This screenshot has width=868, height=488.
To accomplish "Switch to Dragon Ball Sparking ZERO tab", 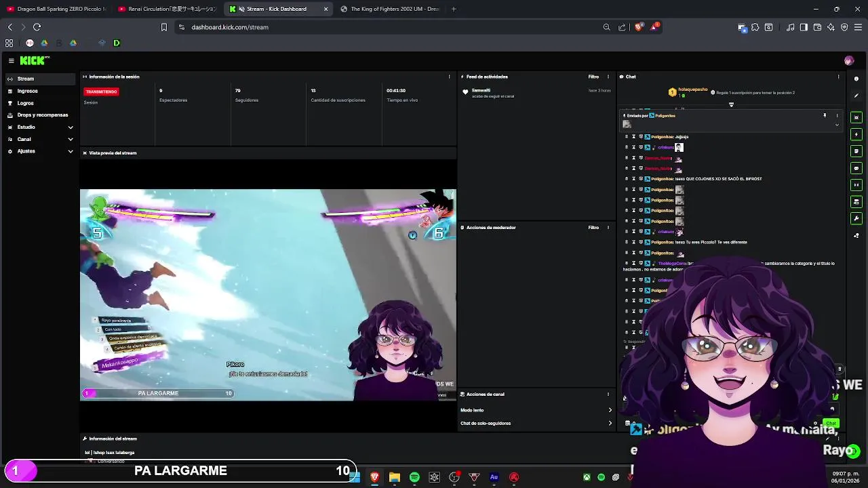I will (57, 9).
